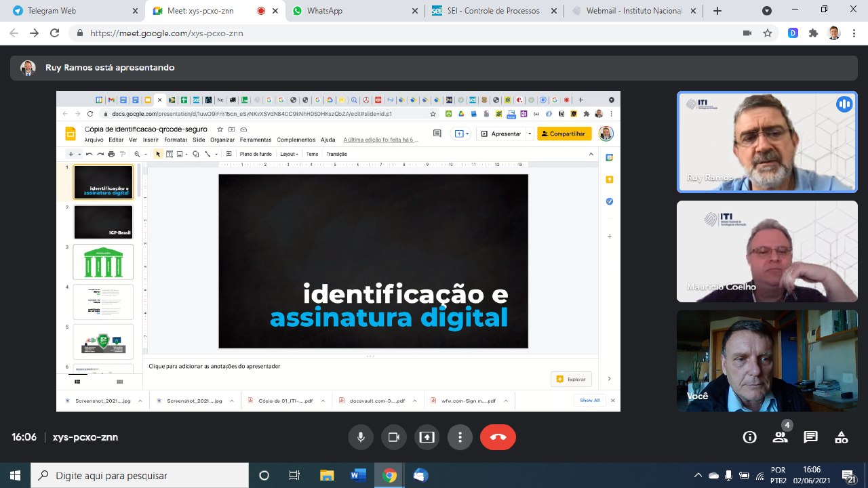Click the Compartilhar button
This screenshot has width=868, height=488.
[564, 134]
